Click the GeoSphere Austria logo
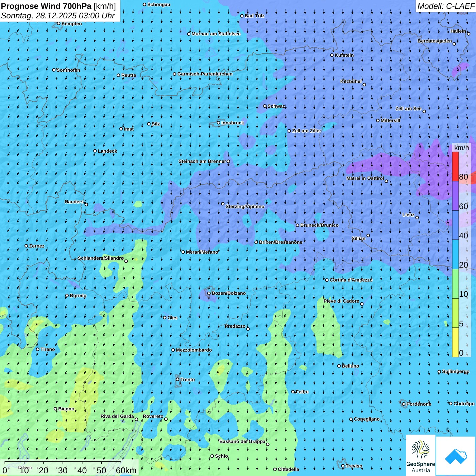Viewport: 476px width, 476px height. [421, 455]
